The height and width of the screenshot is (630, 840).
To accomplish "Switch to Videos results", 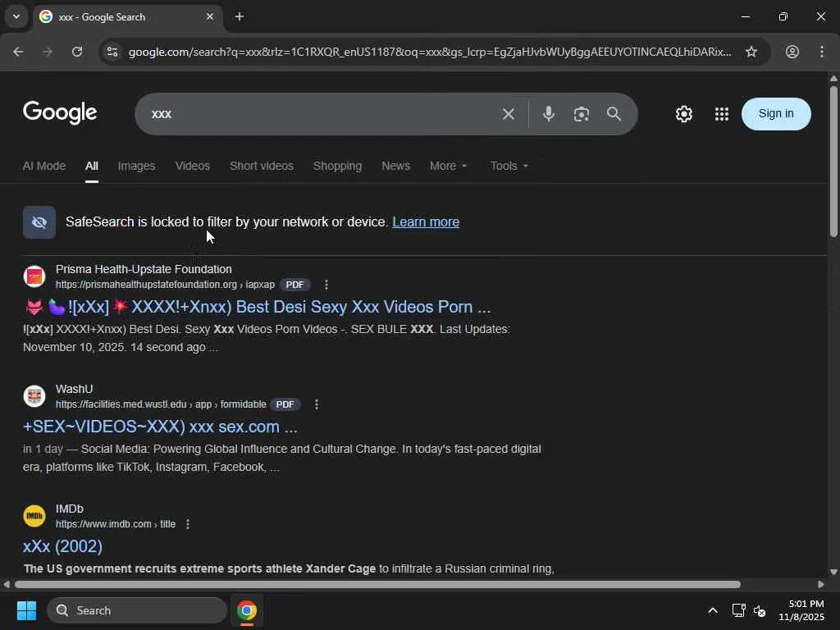I will tap(192, 166).
